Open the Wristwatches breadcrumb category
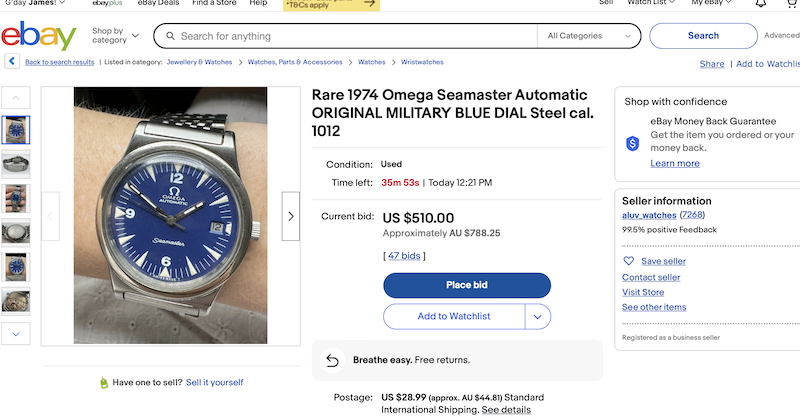 pyautogui.click(x=421, y=62)
